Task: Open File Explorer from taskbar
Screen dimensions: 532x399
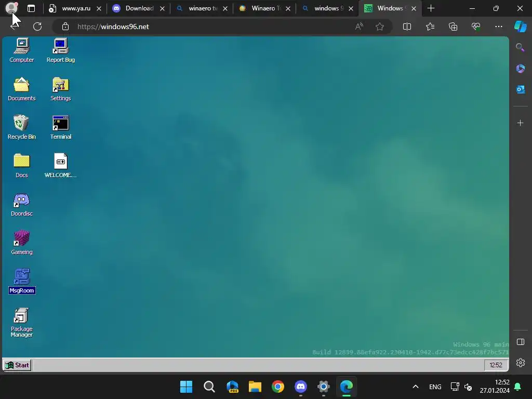Action: (x=255, y=387)
